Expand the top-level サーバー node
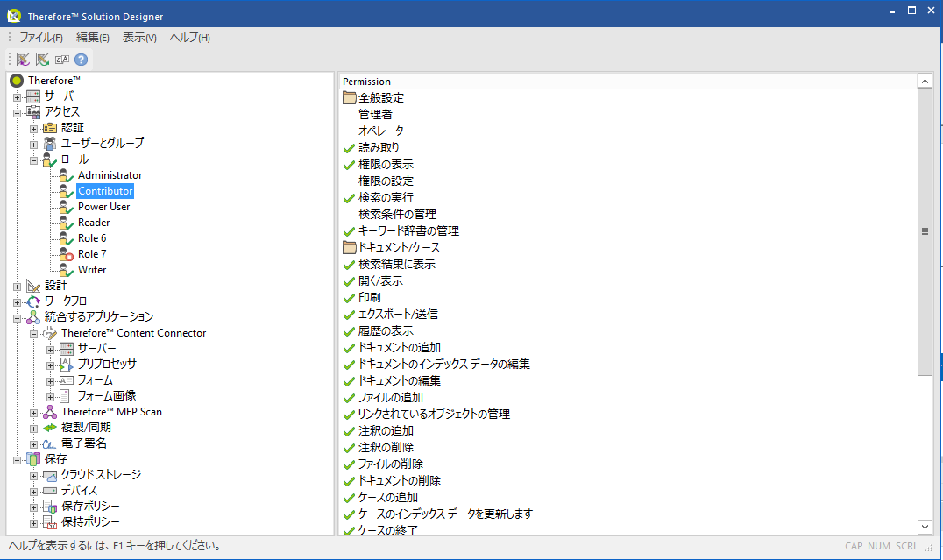 click(x=17, y=97)
